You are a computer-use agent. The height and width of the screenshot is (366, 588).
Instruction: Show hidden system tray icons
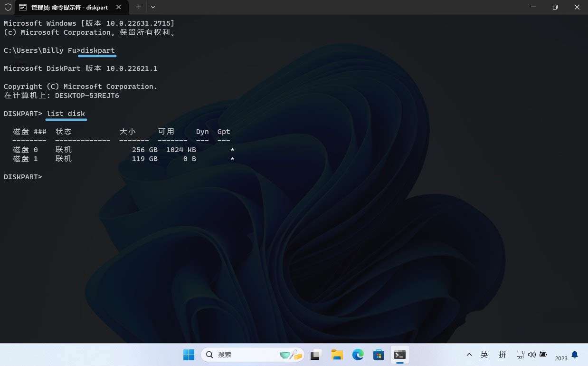pos(469,355)
